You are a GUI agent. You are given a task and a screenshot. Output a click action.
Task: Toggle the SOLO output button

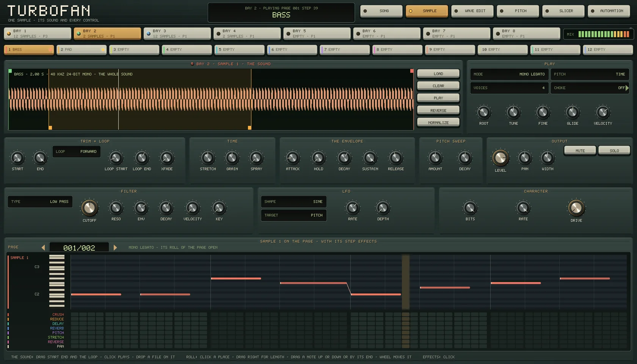click(614, 151)
